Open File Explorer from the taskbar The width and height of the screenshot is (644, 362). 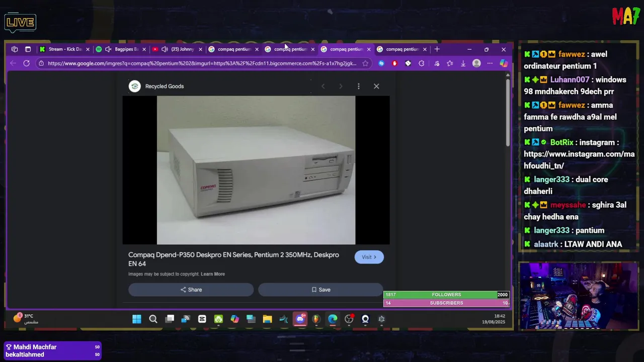pyautogui.click(x=267, y=319)
